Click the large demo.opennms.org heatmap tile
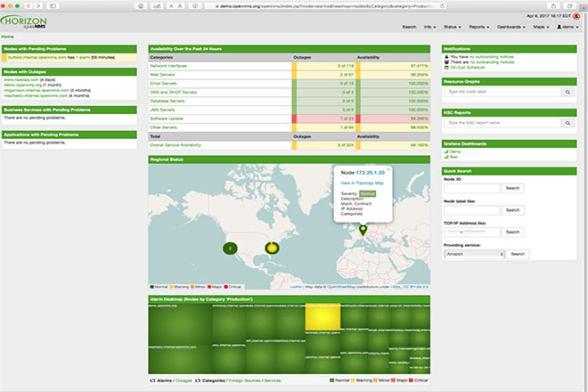Screen dimensions: 588x392 click(180, 324)
